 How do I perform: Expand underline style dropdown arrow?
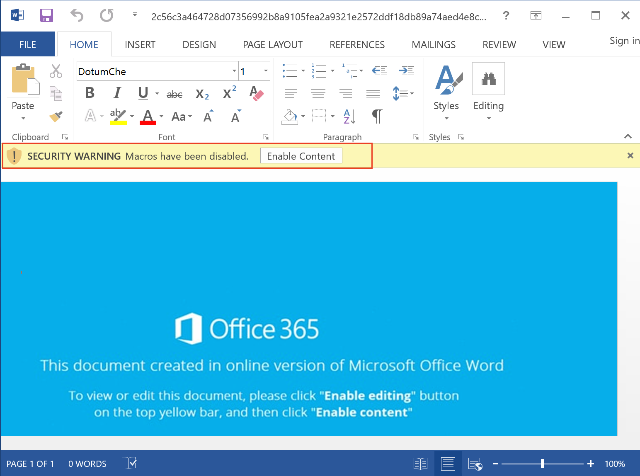(x=157, y=93)
